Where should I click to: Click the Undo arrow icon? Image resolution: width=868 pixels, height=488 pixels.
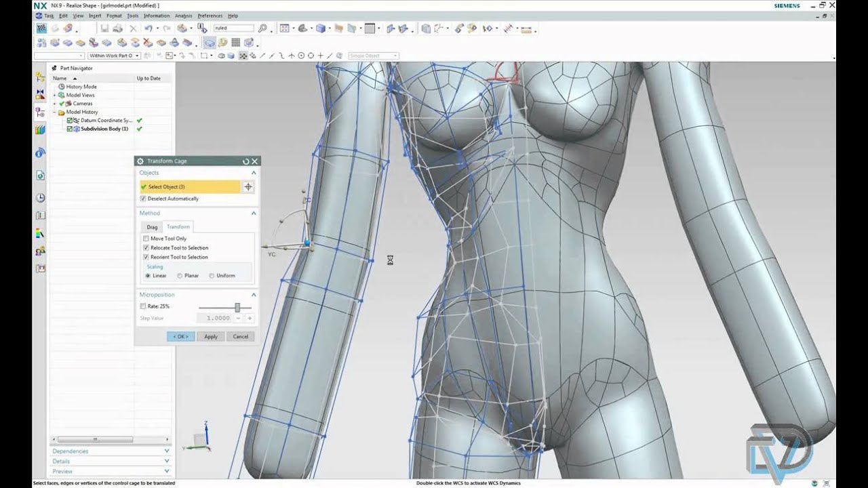148,28
